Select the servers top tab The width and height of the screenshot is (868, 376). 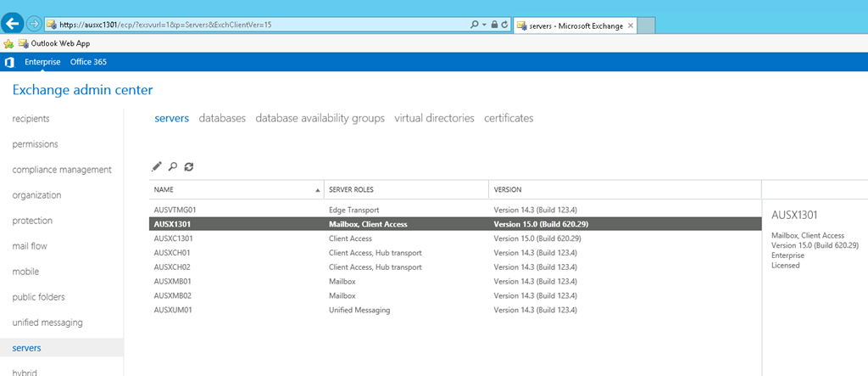coord(171,118)
